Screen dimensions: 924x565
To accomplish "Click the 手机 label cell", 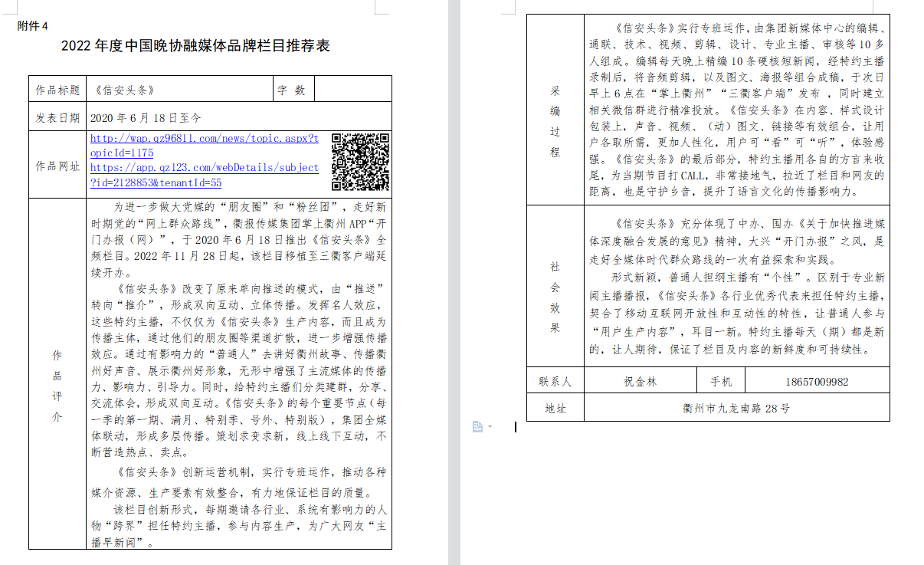I will coord(721,381).
